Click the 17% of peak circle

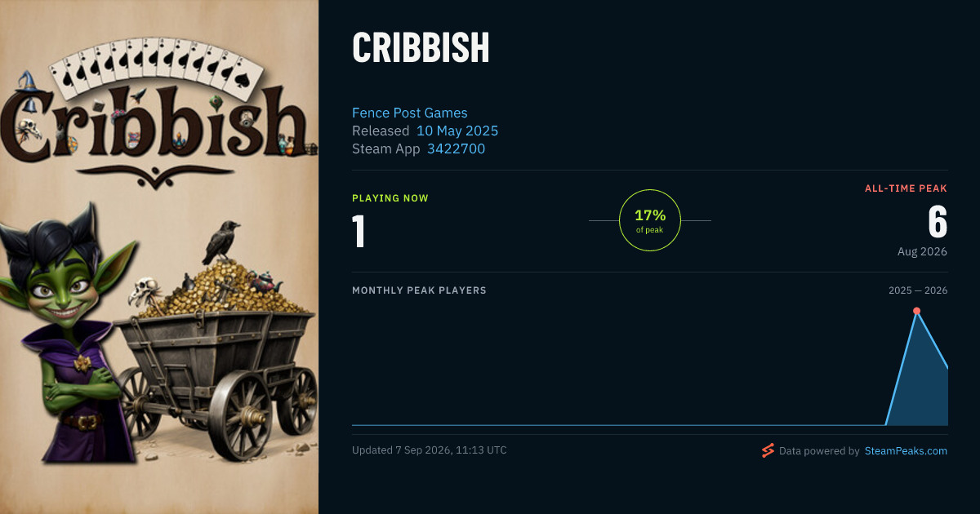click(650, 220)
